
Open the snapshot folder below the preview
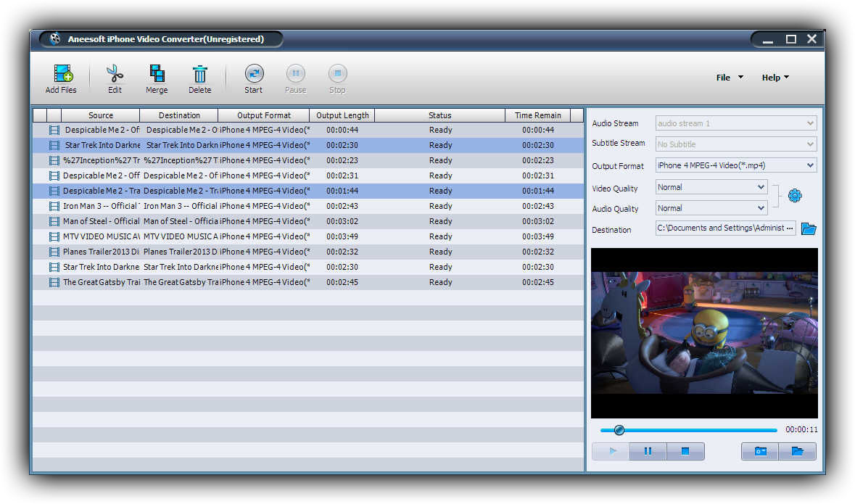coord(797,451)
